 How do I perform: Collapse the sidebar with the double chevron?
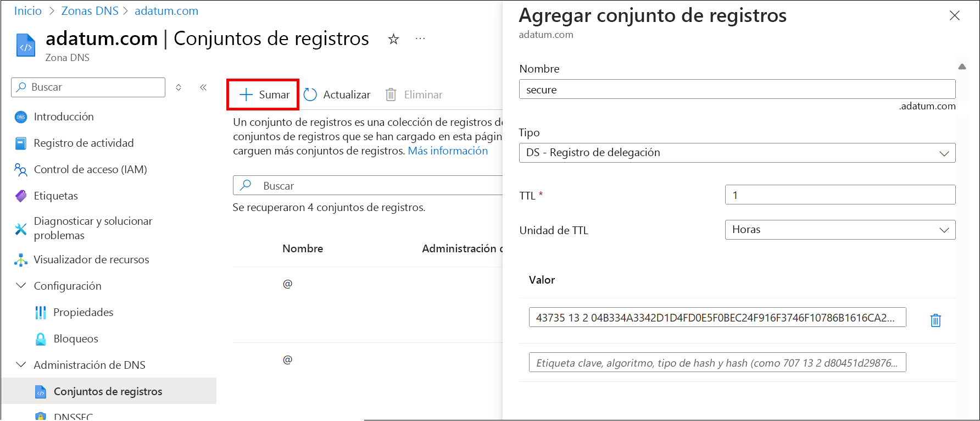203,87
